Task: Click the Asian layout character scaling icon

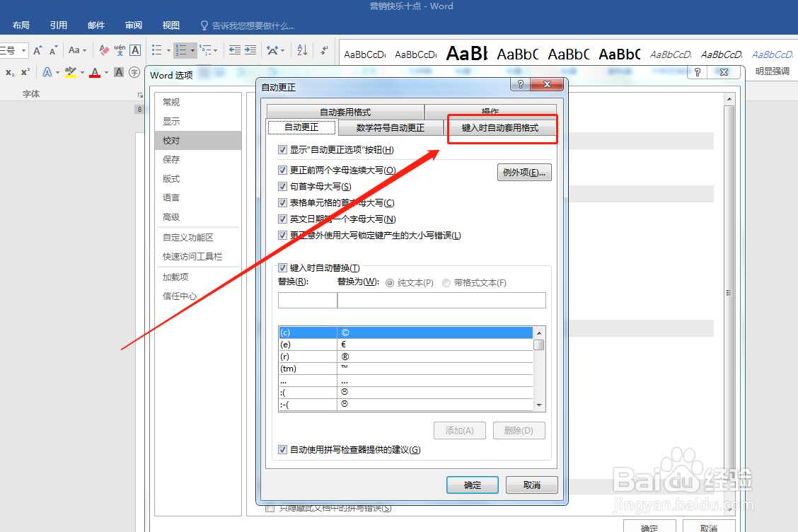Action: (272, 50)
